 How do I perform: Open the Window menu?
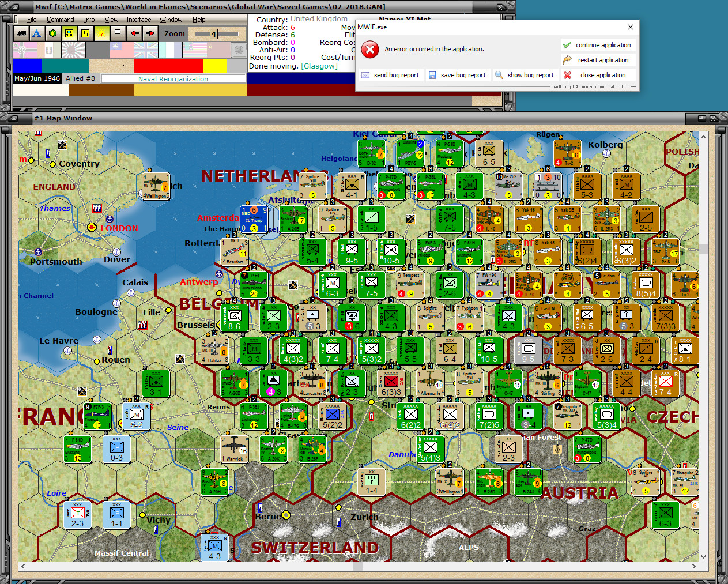click(171, 20)
